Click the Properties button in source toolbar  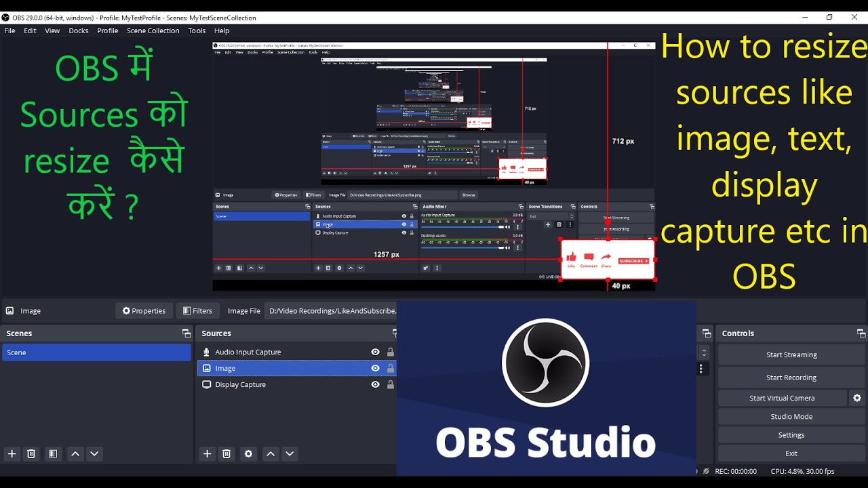click(x=144, y=310)
